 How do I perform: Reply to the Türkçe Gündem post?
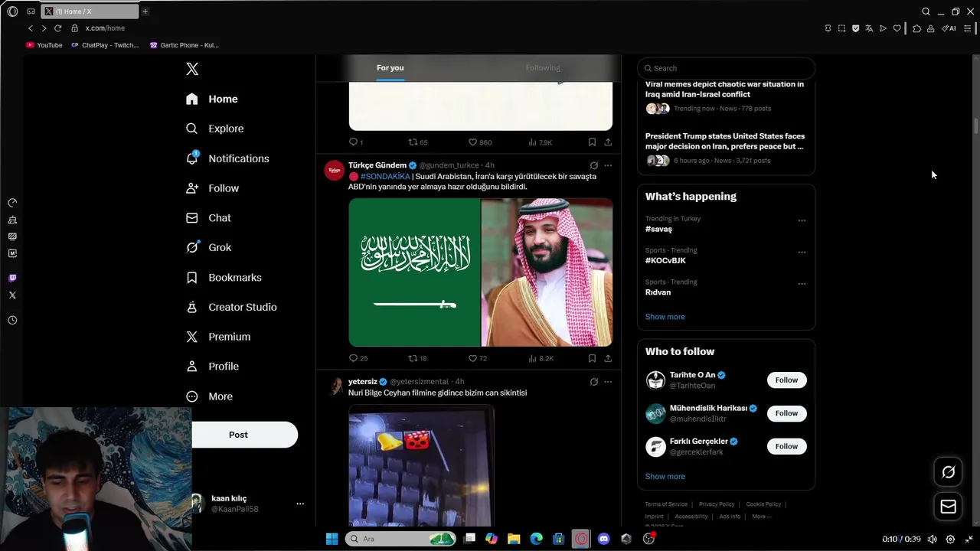358,358
